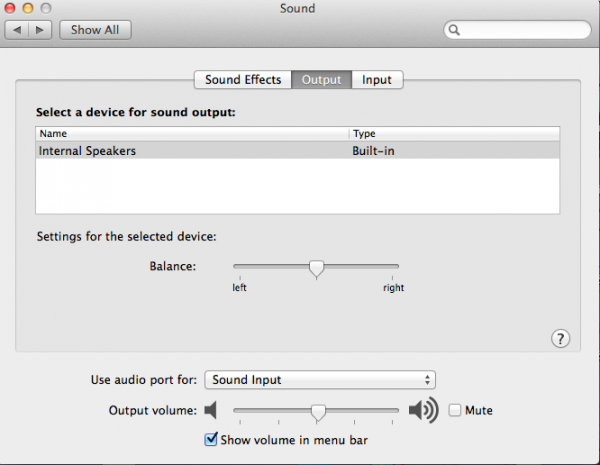This screenshot has height=465, width=600.
Task: Click the loud volume speaker icon
Action: (423, 410)
